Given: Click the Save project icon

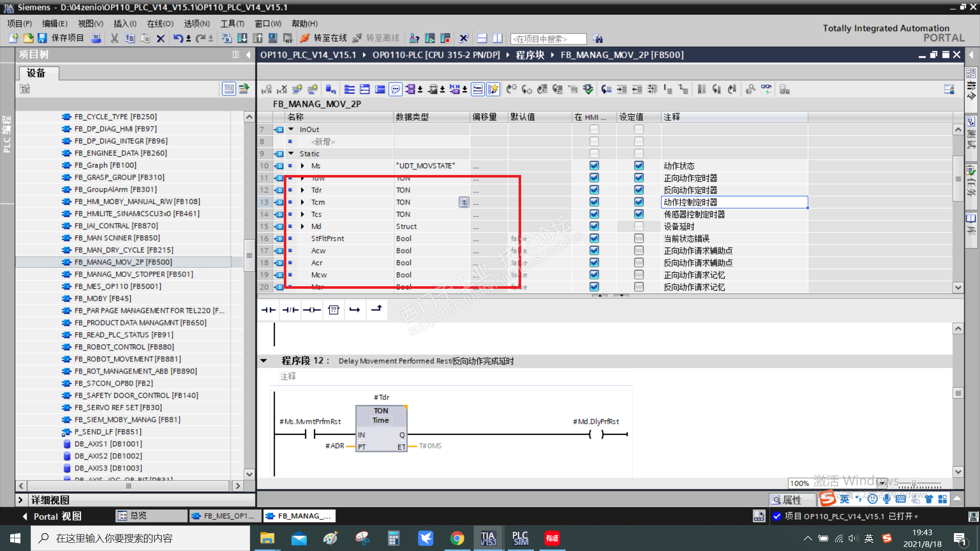Looking at the screenshot, I should pos(42,38).
